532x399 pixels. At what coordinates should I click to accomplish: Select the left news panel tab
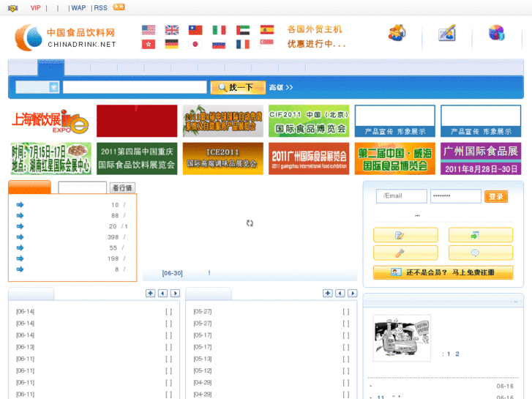31,294
